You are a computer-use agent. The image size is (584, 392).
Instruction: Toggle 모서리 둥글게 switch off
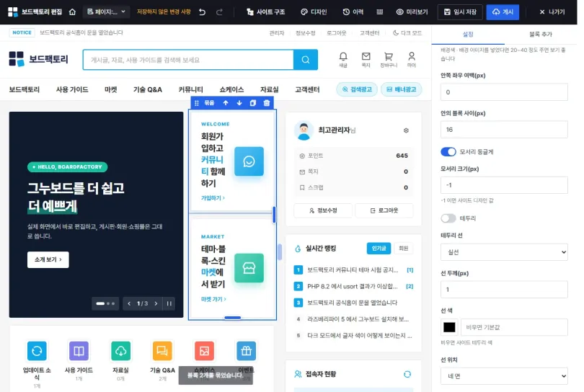[x=448, y=152]
